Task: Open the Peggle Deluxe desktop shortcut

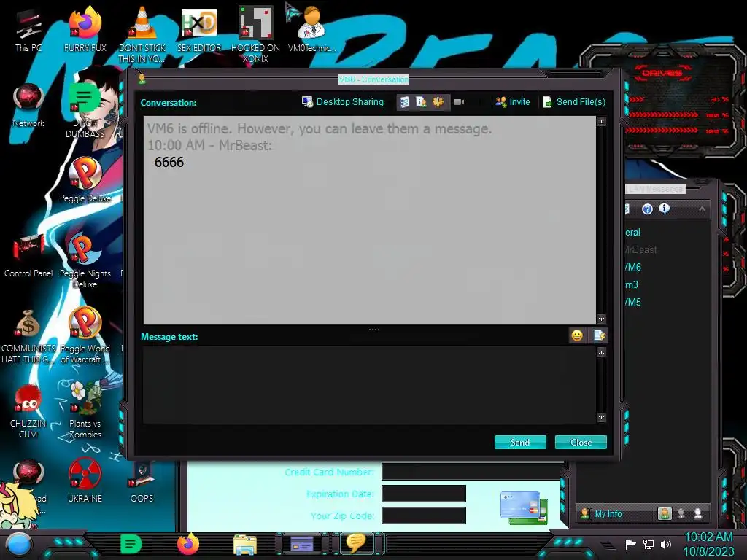Action: (x=85, y=180)
